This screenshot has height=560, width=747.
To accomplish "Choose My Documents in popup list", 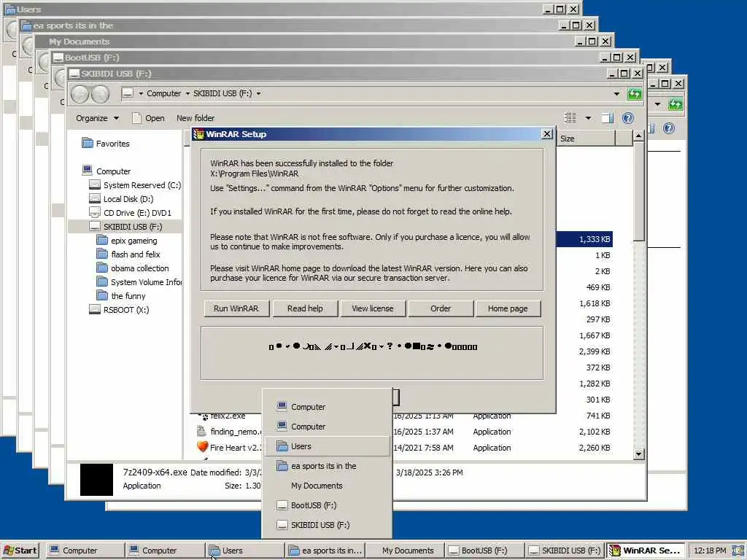I will click(328, 486).
